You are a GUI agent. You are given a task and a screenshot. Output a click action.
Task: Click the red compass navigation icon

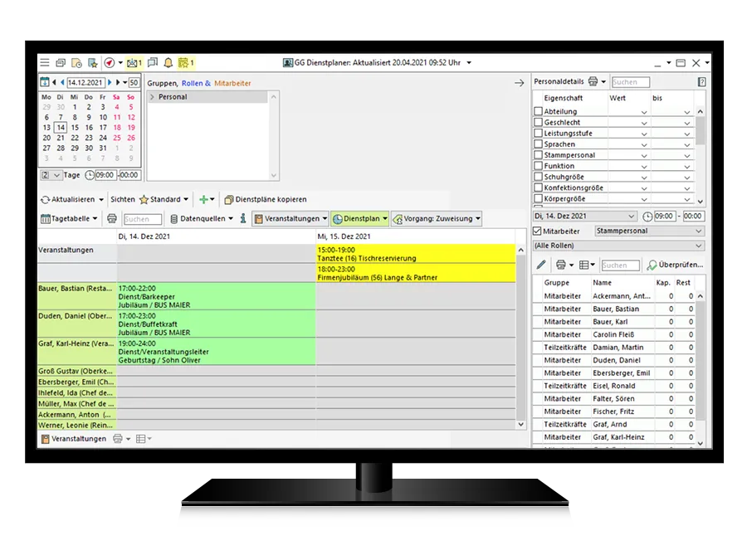[109, 62]
